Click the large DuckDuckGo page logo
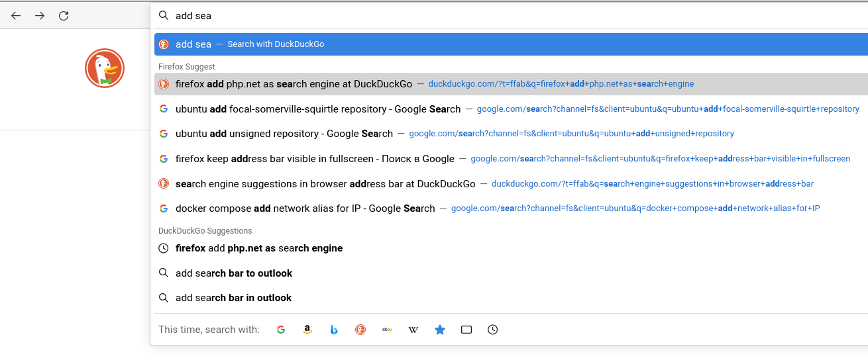Viewport: 868px width, 364px height. [105, 68]
